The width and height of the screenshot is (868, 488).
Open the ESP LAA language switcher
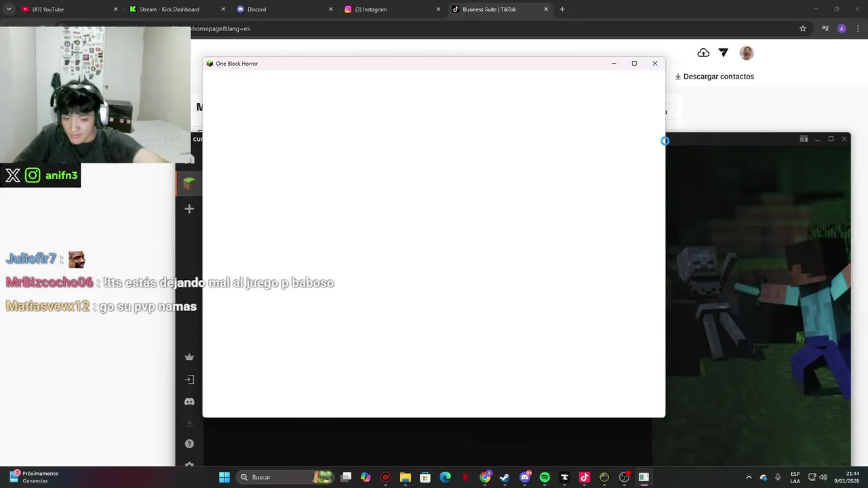795,477
